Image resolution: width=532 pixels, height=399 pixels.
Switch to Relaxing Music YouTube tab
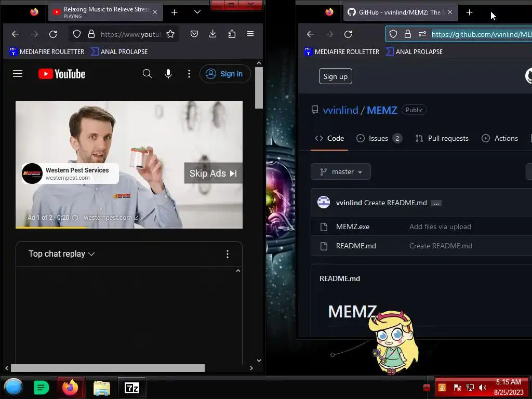click(101, 12)
